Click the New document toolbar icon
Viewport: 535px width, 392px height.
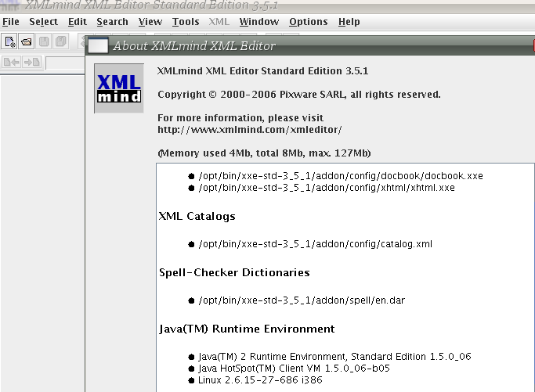10,41
